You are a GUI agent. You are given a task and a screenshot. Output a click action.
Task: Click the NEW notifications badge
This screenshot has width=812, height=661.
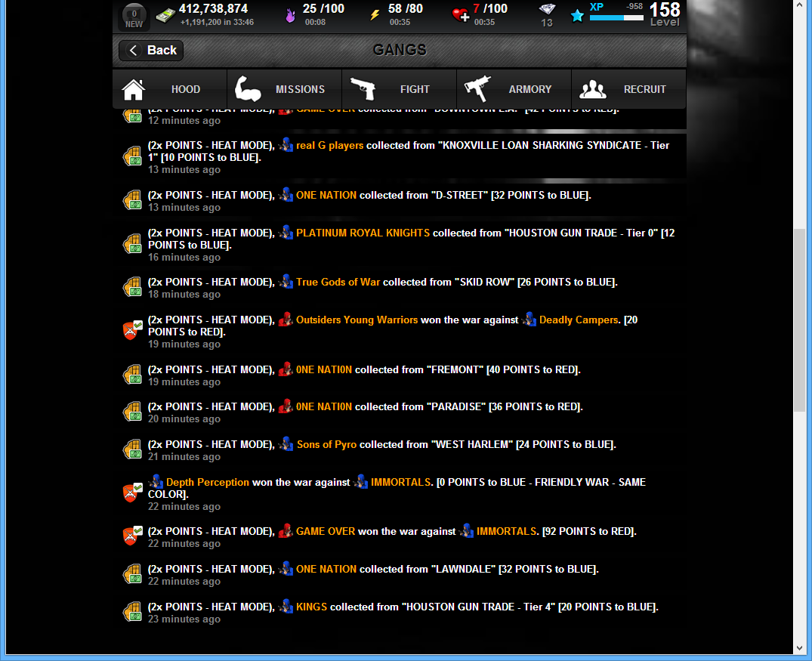pyautogui.click(x=134, y=16)
